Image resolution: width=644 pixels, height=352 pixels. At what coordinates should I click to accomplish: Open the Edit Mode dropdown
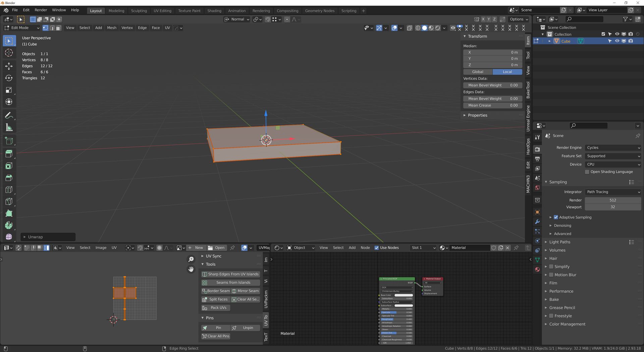pos(22,28)
